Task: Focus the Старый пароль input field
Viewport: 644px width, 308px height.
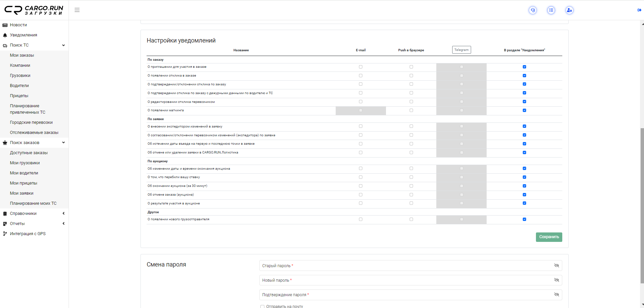Action: pyautogui.click(x=411, y=265)
